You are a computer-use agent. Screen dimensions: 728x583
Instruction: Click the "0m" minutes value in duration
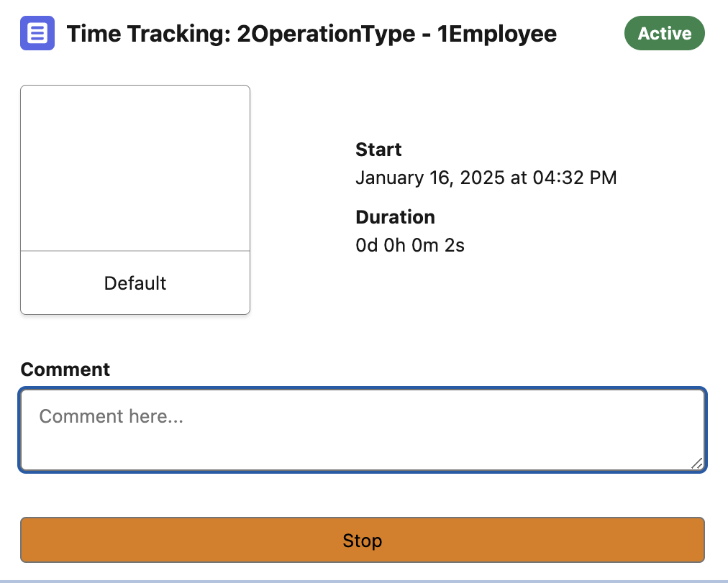tap(424, 245)
